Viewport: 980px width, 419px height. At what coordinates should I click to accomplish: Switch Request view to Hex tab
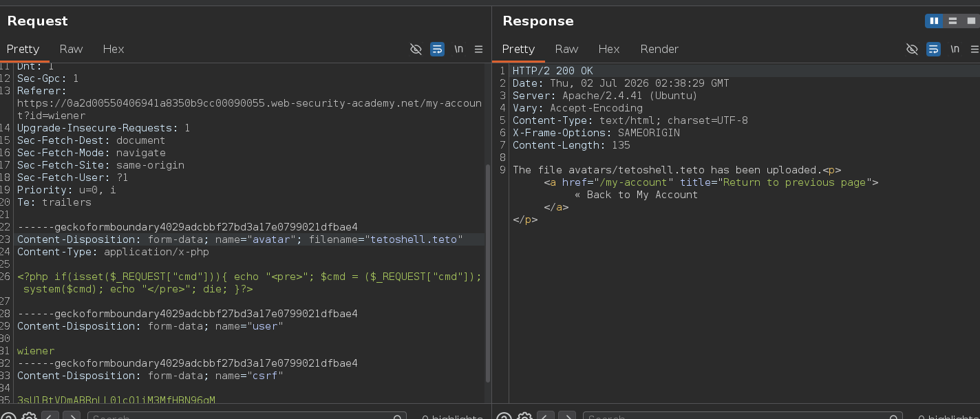pyautogui.click(x=114, y=49)
